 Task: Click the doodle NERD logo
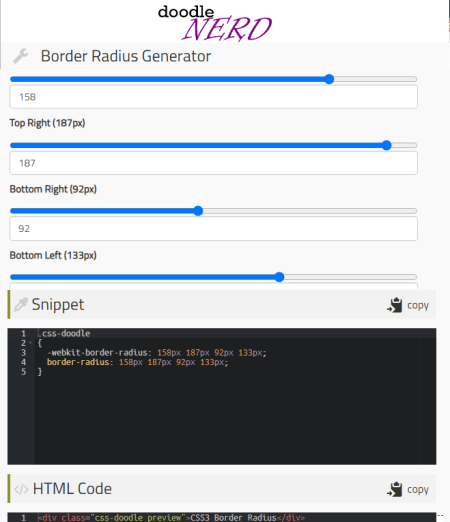215,23
